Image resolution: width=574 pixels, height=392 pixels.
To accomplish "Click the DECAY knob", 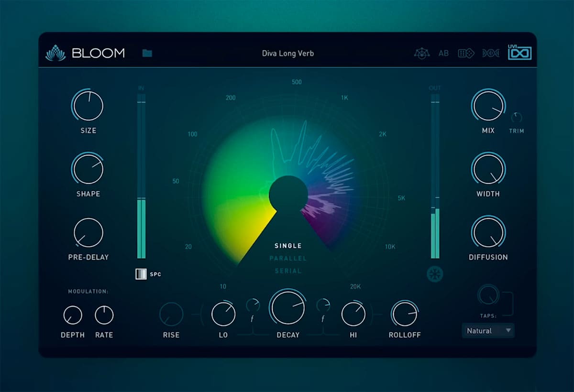I will [287, 307].
